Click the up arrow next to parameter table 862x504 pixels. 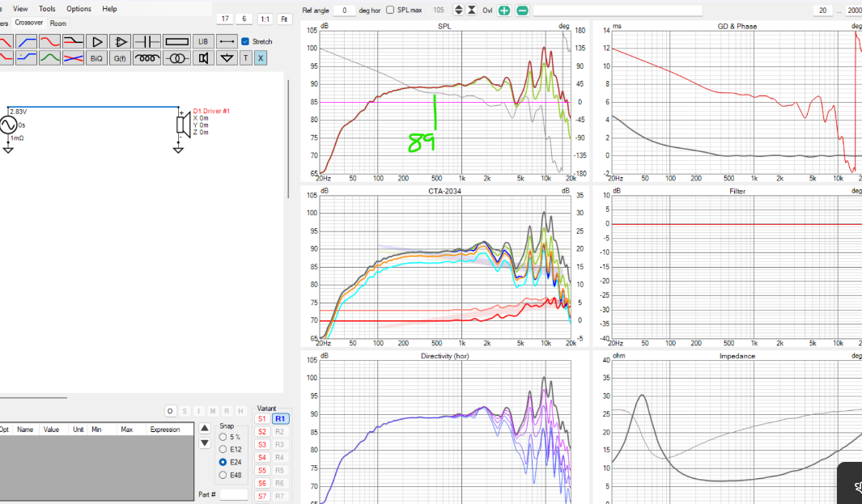[205, 428]
